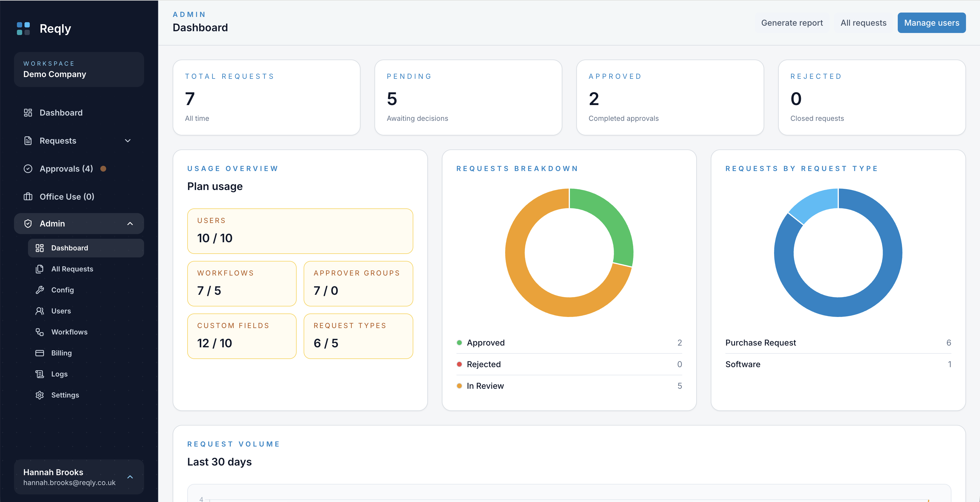Select the Demo Company workspace card
Screen dimensions: 980x502
tap(79, 69)
